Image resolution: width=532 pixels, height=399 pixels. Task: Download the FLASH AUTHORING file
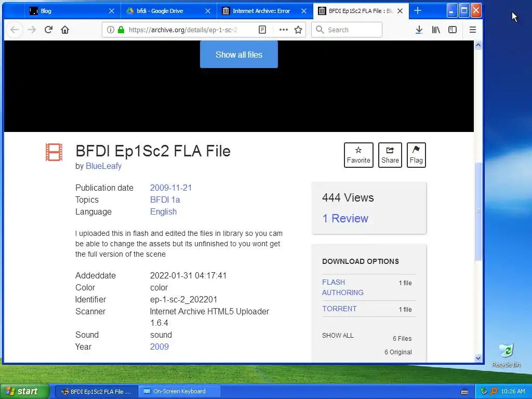(343, 287)
